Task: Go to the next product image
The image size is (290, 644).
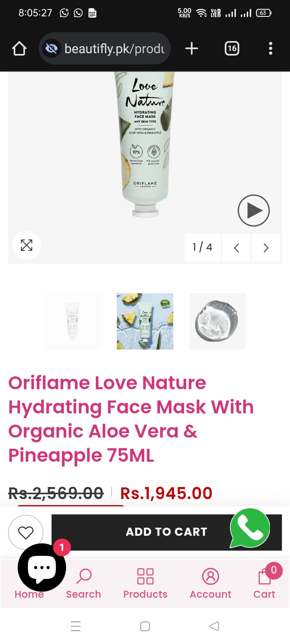Action: [266, 248]
